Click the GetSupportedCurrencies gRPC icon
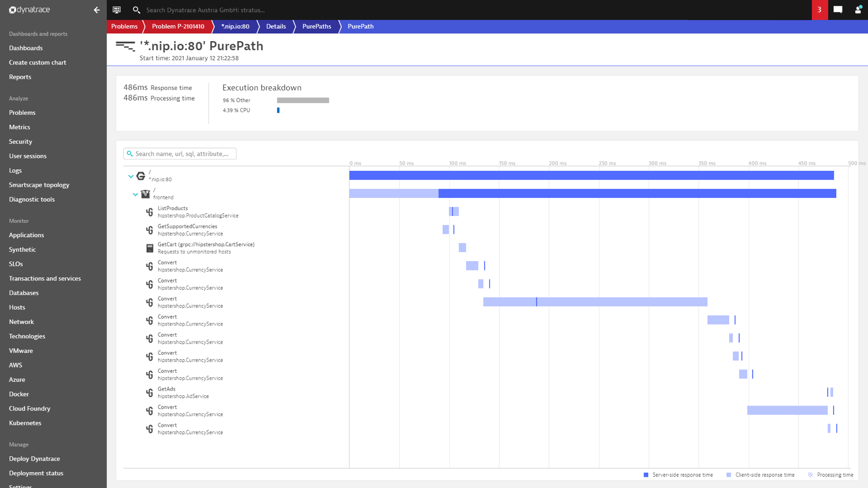The width and height of the screenshot is (868, 488). tap(150, 230)
